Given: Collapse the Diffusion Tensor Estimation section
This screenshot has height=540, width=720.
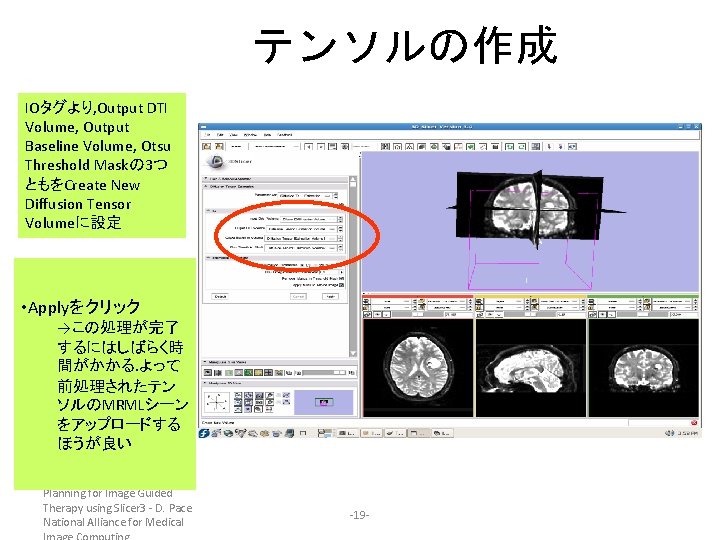Looking at the screenshot, I should (276, 186).
